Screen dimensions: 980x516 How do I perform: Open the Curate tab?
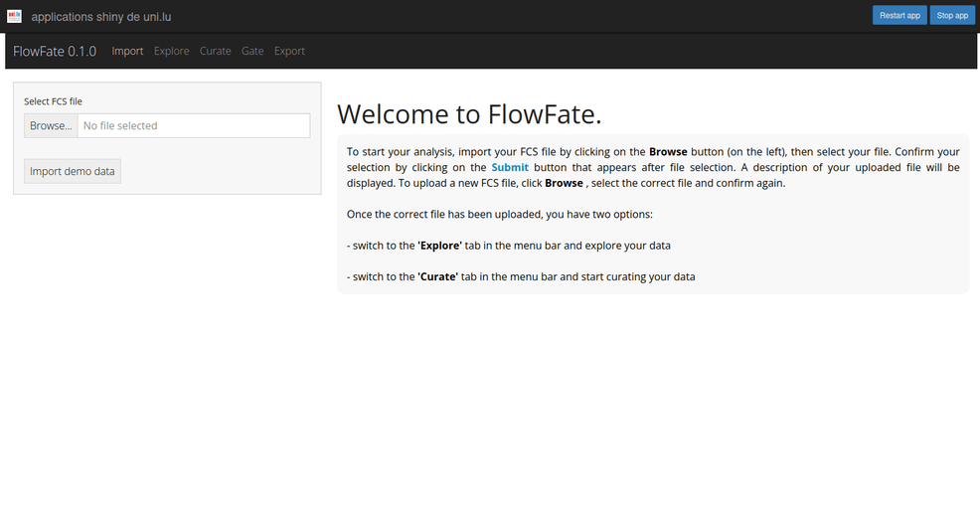pos(215,52)
